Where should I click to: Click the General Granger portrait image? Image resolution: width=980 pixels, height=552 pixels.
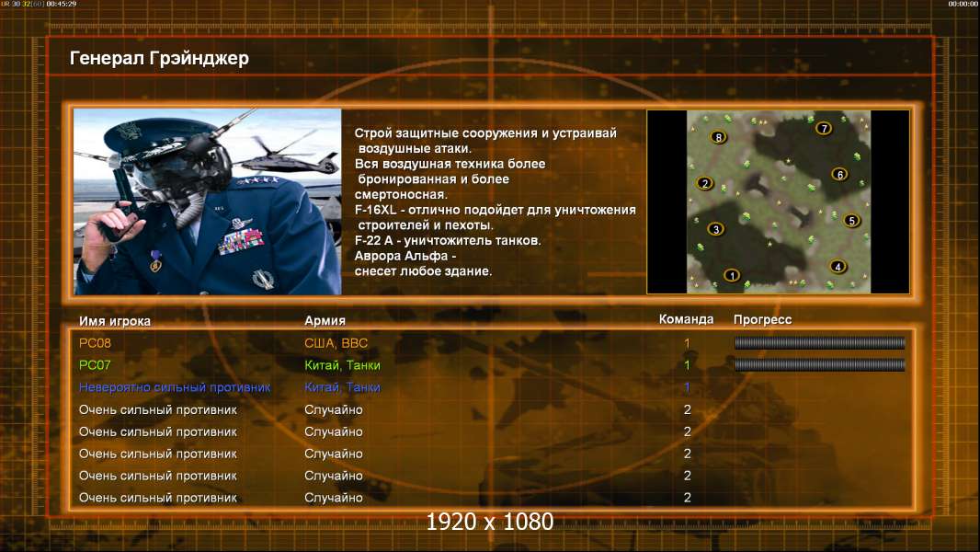coord(208,201)
